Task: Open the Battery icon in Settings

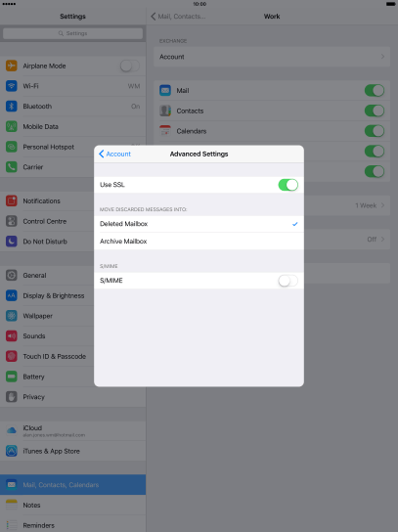Action: point(11,377)
